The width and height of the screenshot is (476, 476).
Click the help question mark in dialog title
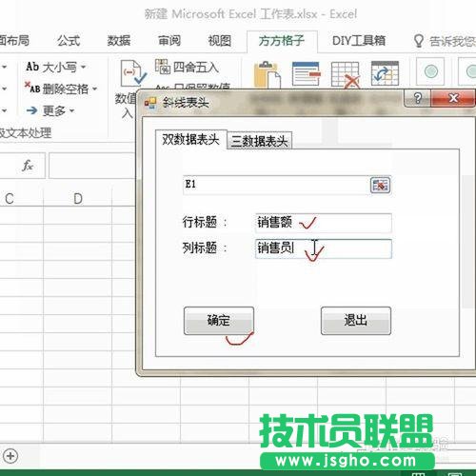pos(418,98)
